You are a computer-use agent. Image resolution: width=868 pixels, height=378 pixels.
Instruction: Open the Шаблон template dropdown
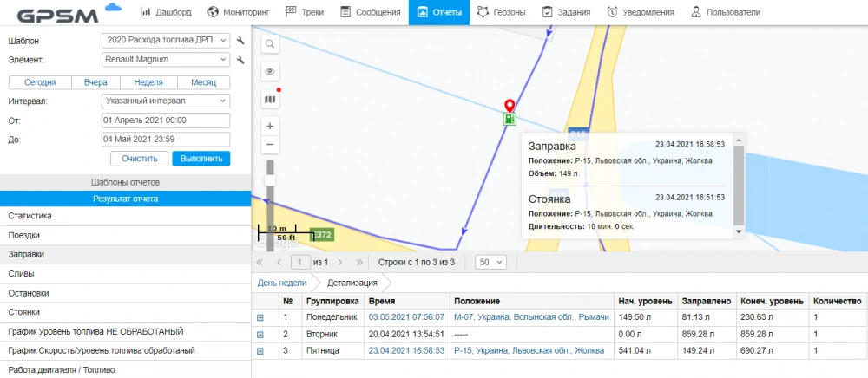pos(165,41)
